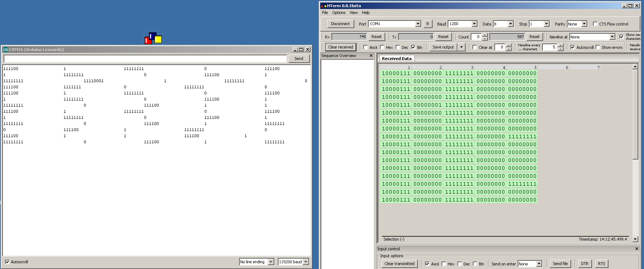This screenshot has height=269, width=644.
Task: Select the colored blocks desktop icon
Action: pyautogui.click(x=153, y=38)
